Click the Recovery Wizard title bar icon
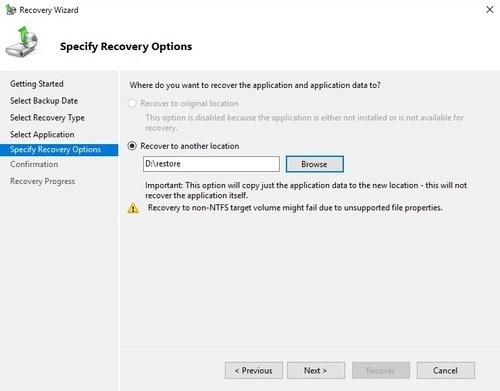 [x=10, y=10]
